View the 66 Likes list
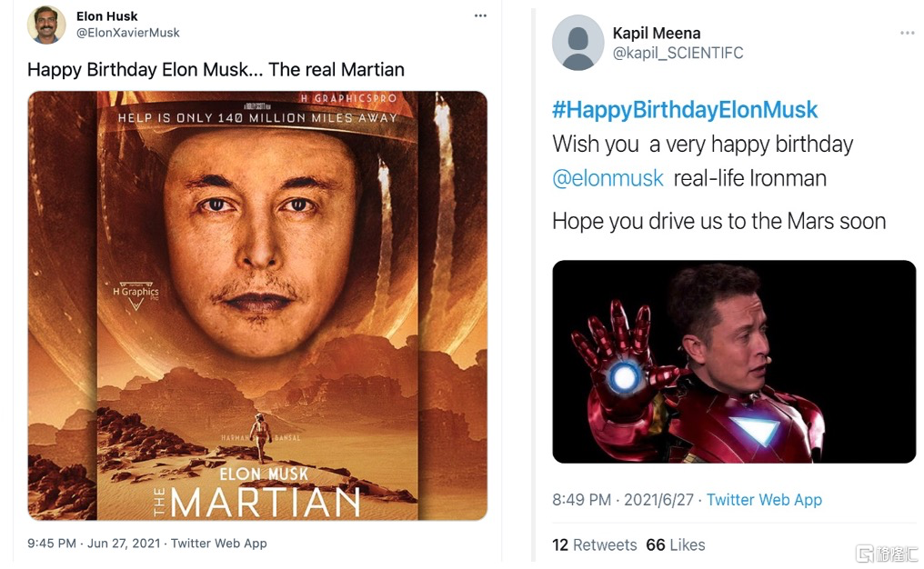The image size is (924, 569). pos(675,545)
